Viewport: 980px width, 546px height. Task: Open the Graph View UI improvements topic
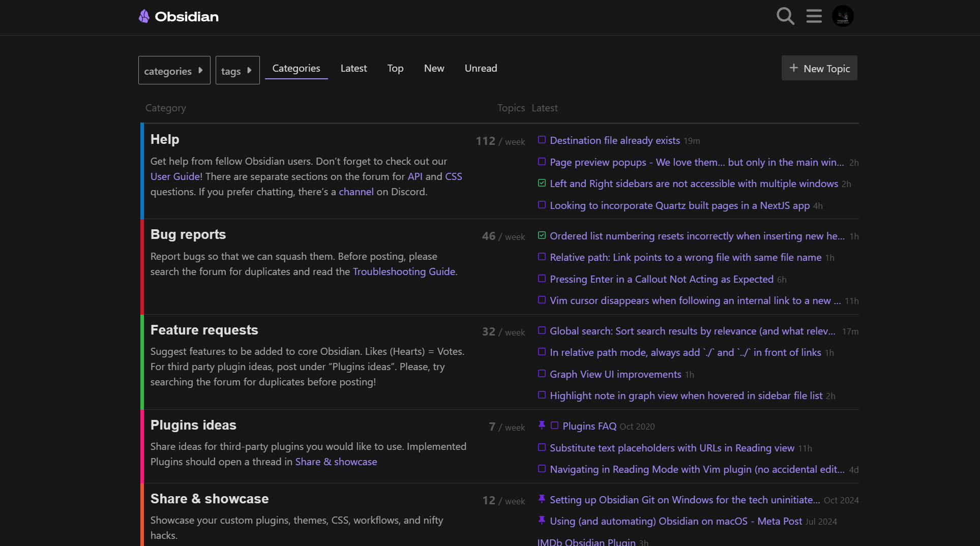pos(615,374)
